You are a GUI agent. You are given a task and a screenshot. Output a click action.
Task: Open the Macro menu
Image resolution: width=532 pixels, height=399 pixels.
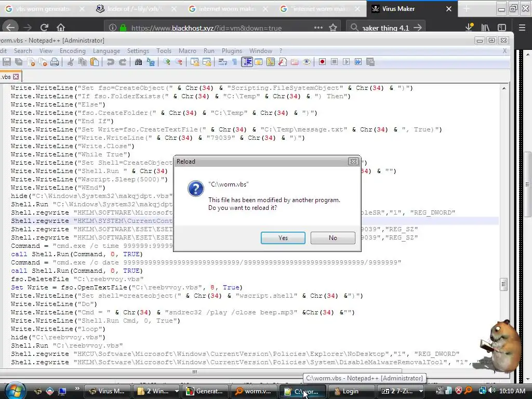(187, 51)
